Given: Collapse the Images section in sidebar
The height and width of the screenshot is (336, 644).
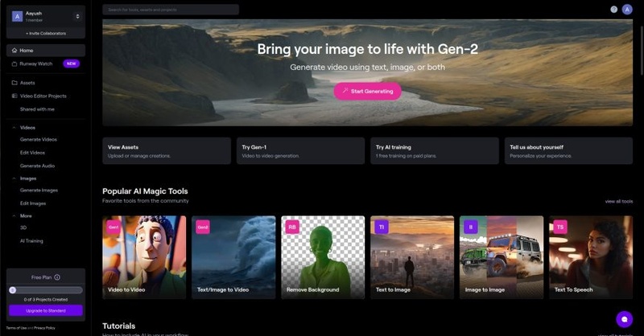Looking at the screenshot, I should click(x=14, y=178).
